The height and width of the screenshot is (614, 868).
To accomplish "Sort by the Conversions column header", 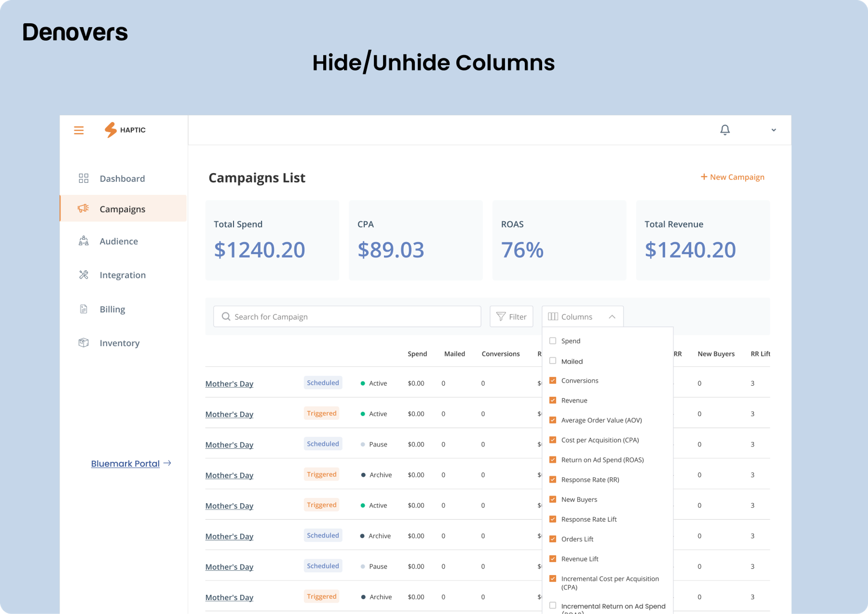I will 500,354.
